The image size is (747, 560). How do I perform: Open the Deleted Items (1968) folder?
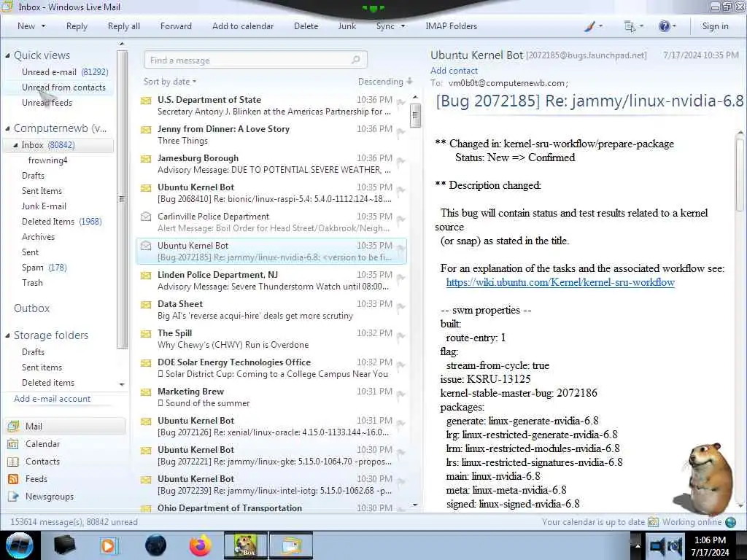(61, 222)
